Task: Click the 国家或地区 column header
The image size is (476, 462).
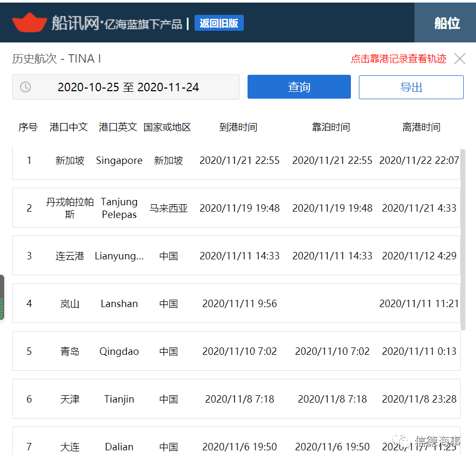Action: point(167,127)
